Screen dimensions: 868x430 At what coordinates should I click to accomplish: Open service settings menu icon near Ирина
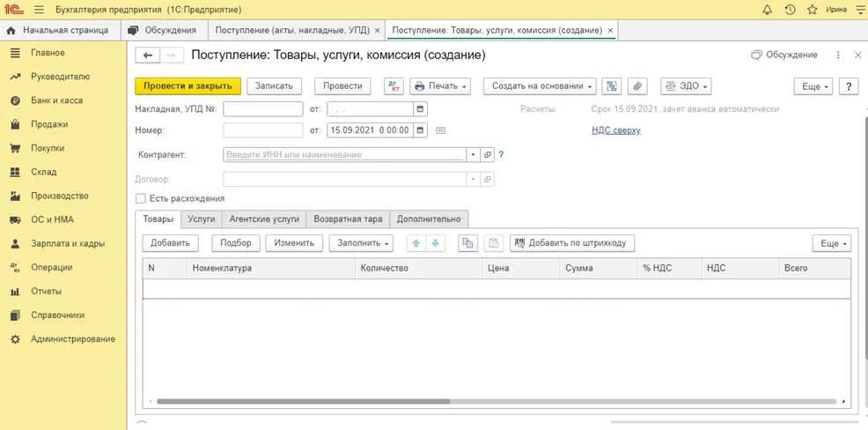[x=858, y=10]
